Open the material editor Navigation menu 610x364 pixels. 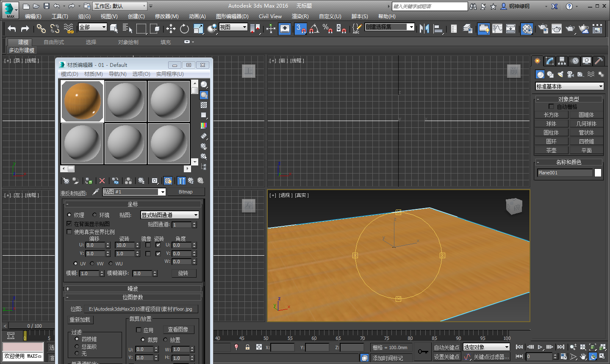pos(117,74)
